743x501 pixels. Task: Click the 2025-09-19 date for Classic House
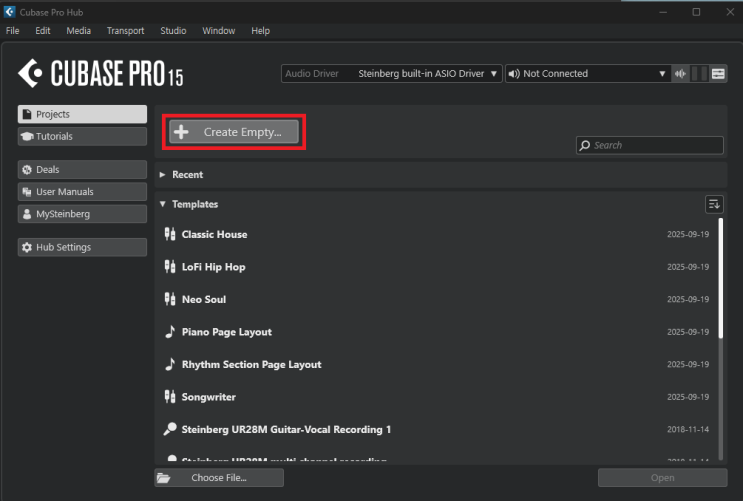point(688,234)
